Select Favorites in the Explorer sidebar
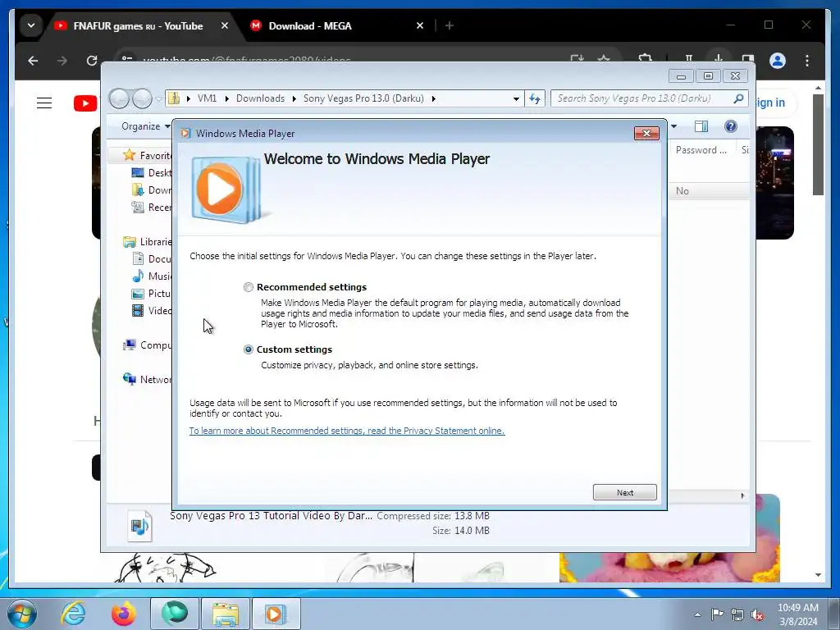This screenshot has width=840, height=630. point(147,155)
